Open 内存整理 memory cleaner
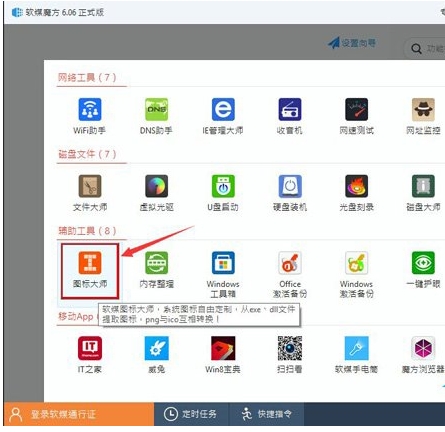 [x=156, y=270]
